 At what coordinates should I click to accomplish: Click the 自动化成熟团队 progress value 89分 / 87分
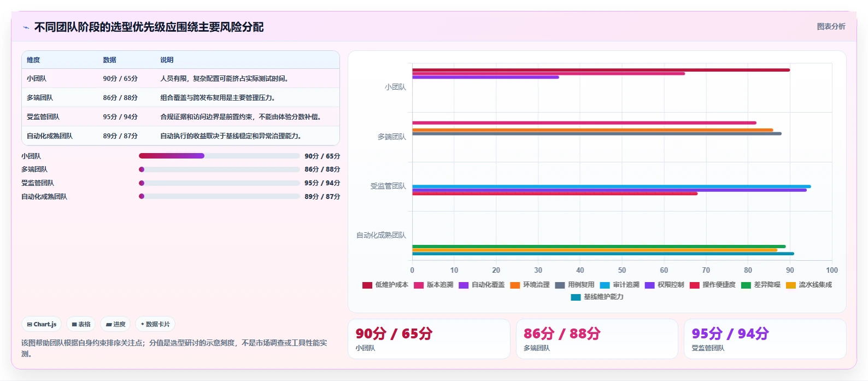[x=322, y=196]
